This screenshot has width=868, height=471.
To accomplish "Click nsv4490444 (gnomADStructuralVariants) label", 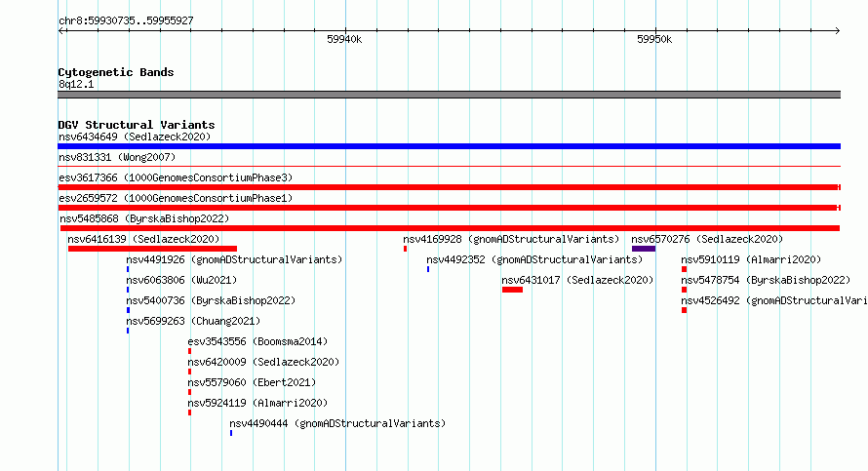I will click(x=337, y=423).
